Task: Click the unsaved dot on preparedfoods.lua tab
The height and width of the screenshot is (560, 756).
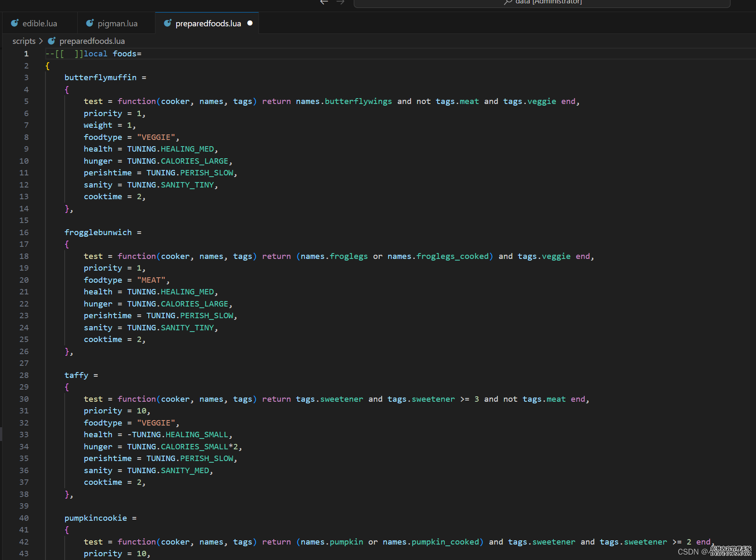Action: point(250,23)
